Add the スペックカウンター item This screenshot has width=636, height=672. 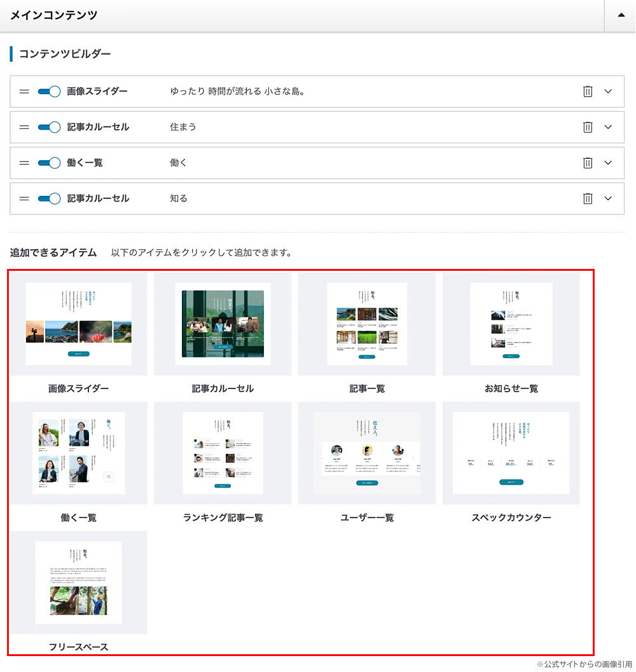(511, 453)
